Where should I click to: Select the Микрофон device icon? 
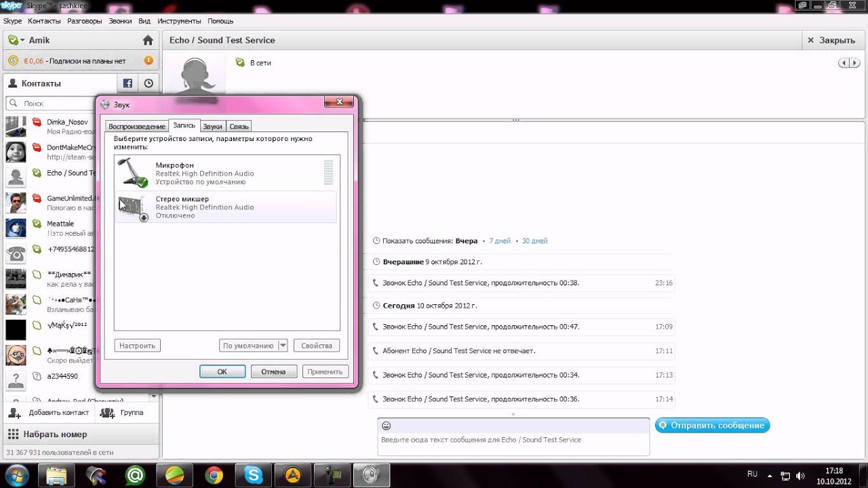point(132,172)
